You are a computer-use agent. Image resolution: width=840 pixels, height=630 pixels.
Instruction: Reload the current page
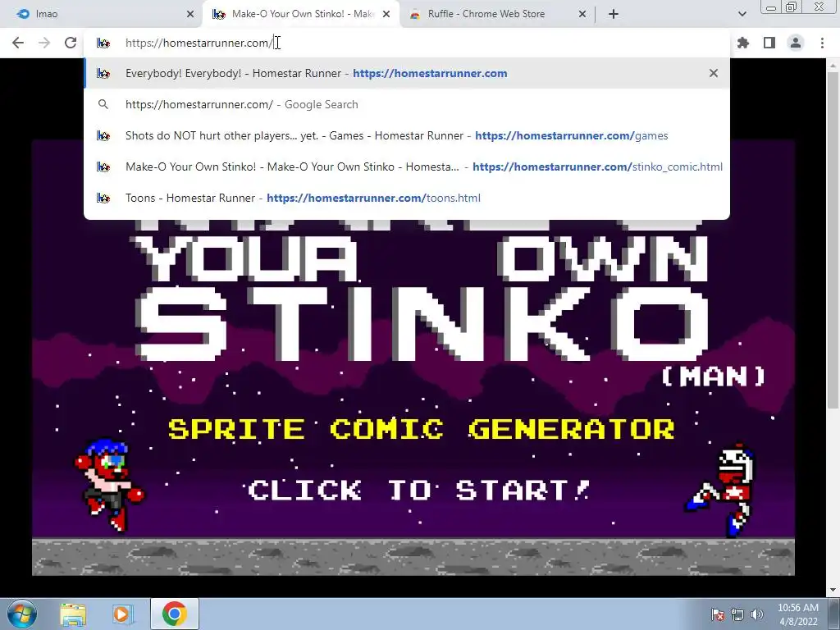(71, 43)
